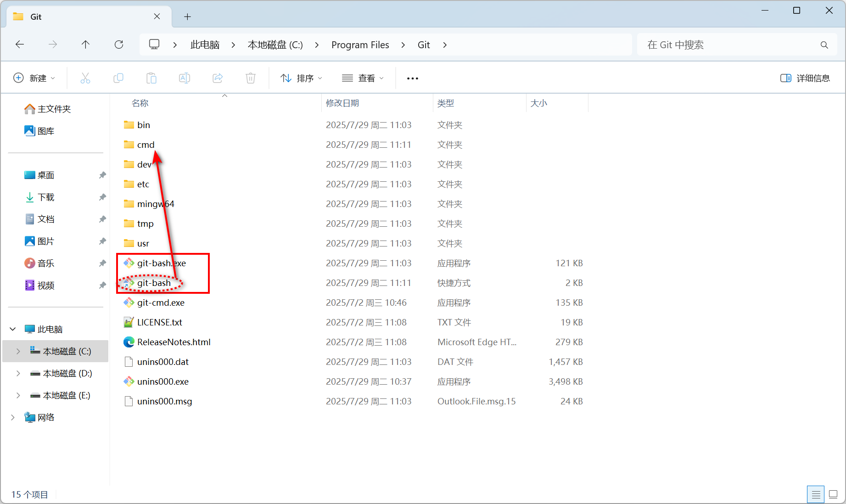Image resolution: width=846 pixels, height=504 pixels.
Task: Open Gallery (图库) in sidebar
Action: (39, 131)
